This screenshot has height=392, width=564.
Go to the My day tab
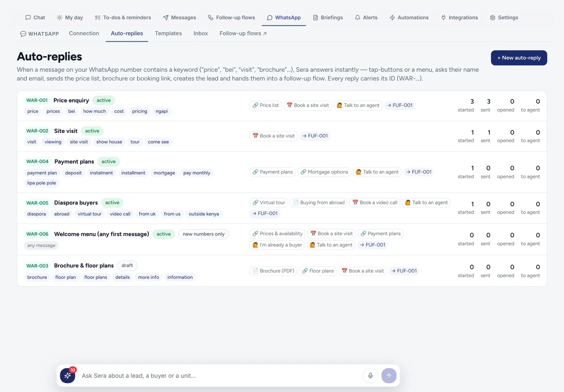pyautogui.click(x=70, y=18)
